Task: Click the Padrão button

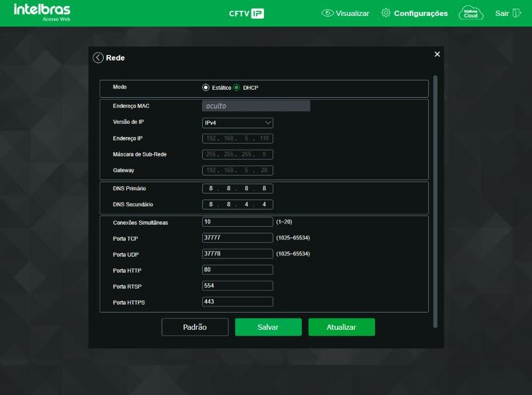Action: (195, 327)
